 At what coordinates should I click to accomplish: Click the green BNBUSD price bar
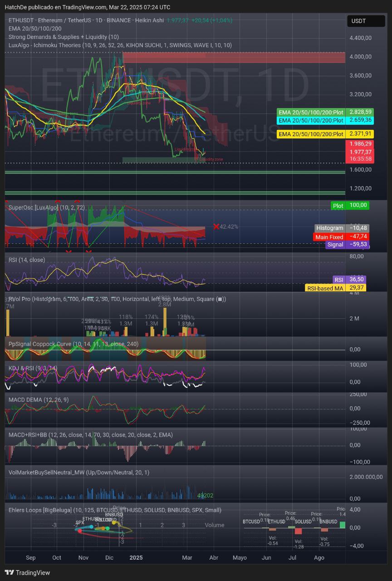point(342,525)
